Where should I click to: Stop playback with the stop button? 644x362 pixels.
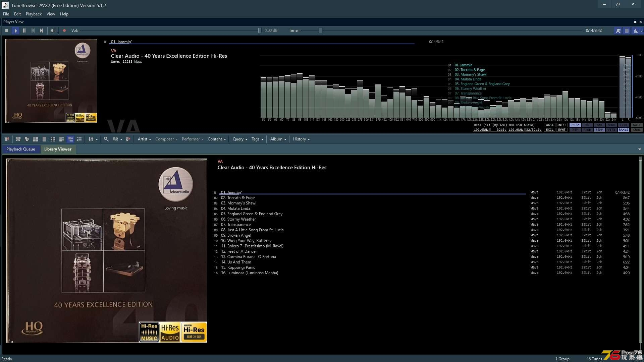[x=7, y=31]
